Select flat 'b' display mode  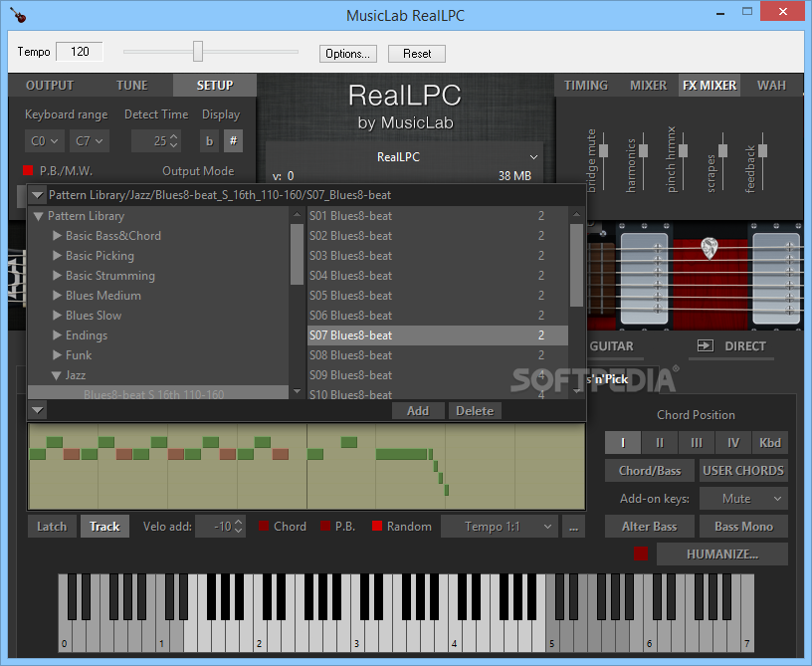(x=209, y=140)
